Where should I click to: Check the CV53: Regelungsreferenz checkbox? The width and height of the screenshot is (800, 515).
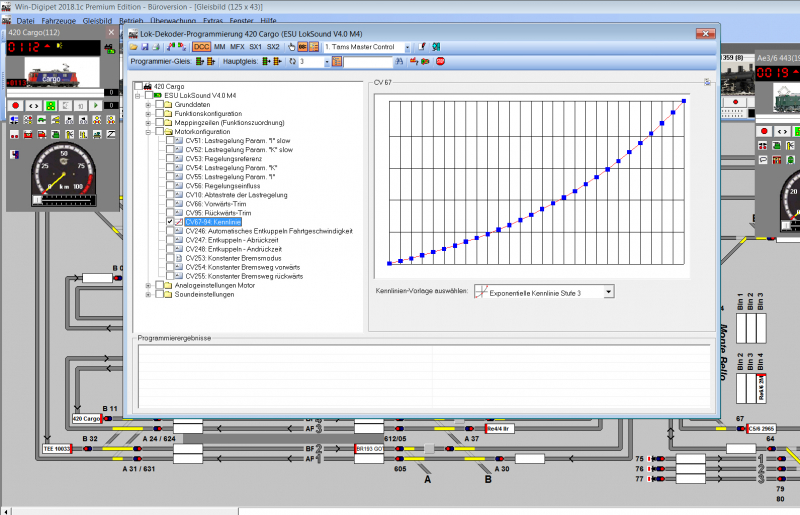171,158
